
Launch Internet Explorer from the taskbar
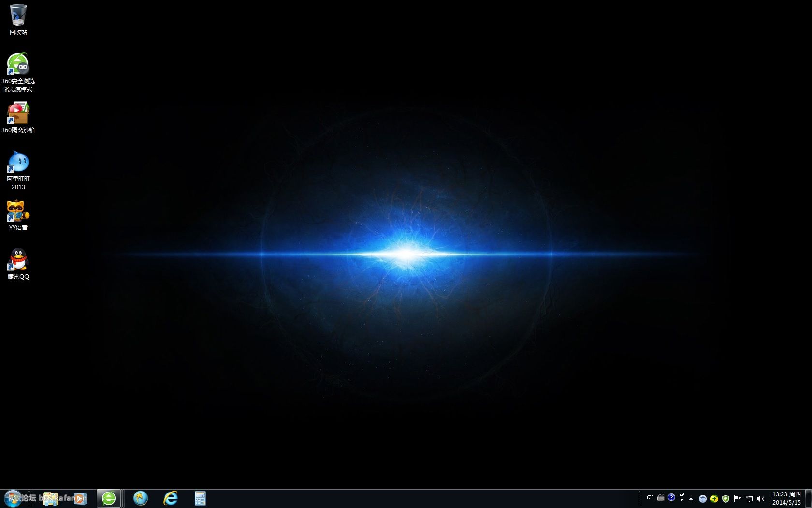tap(171, 498)
